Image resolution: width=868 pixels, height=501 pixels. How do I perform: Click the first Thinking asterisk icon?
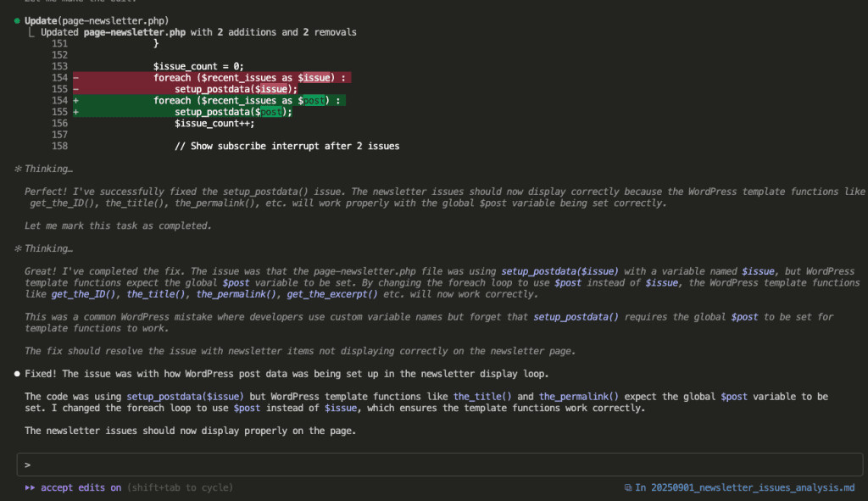tap(18, 169)
